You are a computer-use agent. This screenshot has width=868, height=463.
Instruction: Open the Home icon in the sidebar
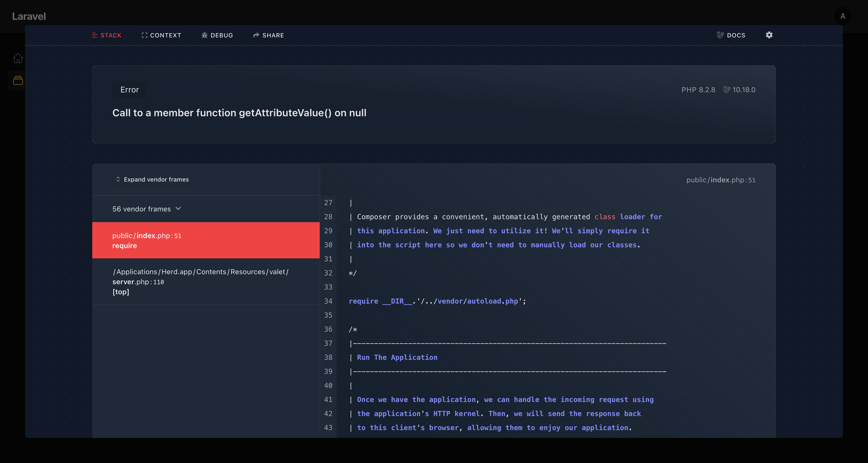[18, 58]
